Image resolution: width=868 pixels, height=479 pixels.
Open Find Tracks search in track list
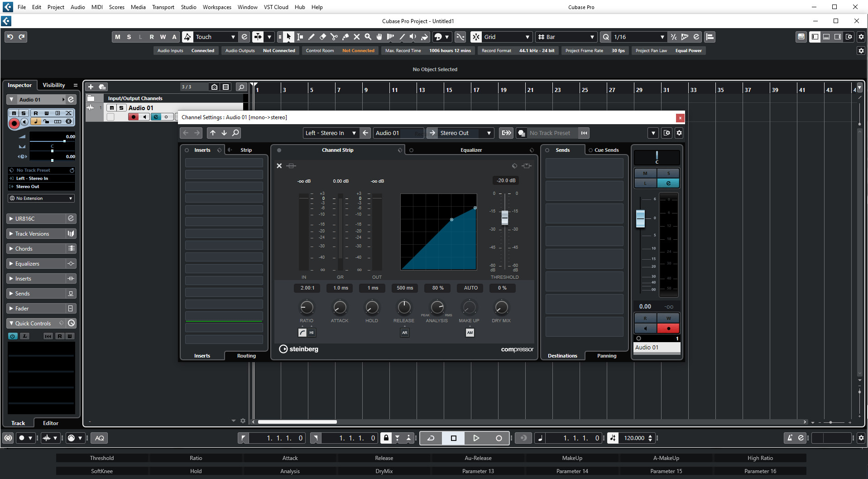(241, 87)
